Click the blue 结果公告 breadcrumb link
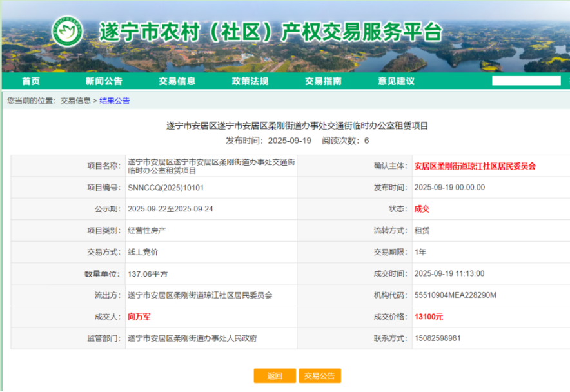This screenshot has width=570, height=392. 114,101
